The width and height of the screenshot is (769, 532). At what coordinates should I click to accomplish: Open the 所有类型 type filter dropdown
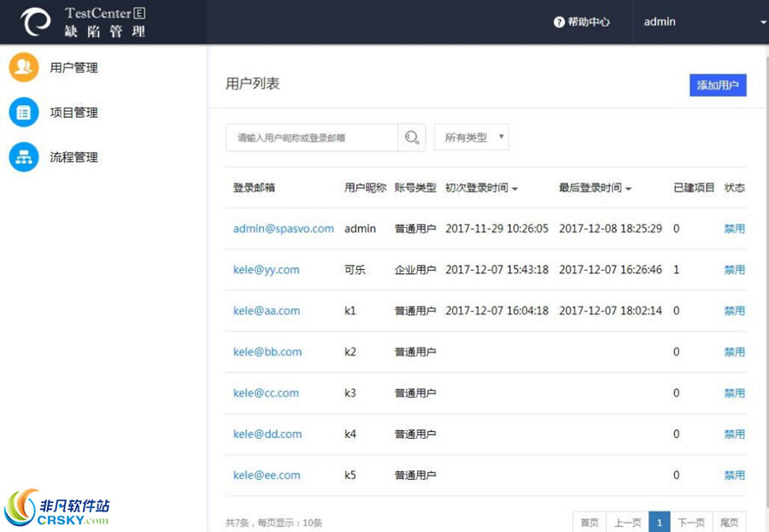click(x=471, y=136)
